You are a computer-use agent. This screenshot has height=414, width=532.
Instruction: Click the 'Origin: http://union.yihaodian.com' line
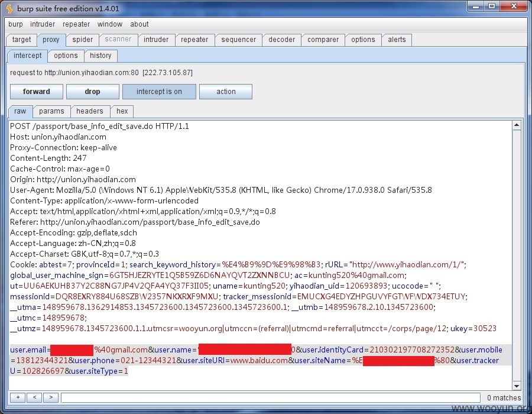73,180
